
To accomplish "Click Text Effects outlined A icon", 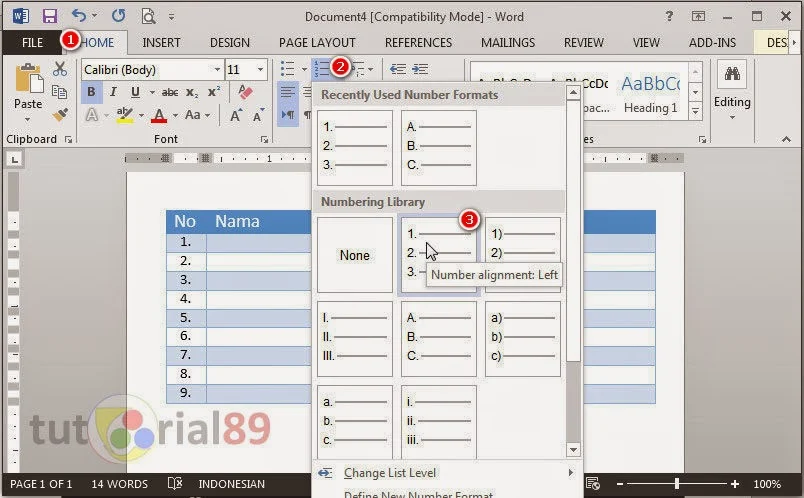I will coord(91,115).
